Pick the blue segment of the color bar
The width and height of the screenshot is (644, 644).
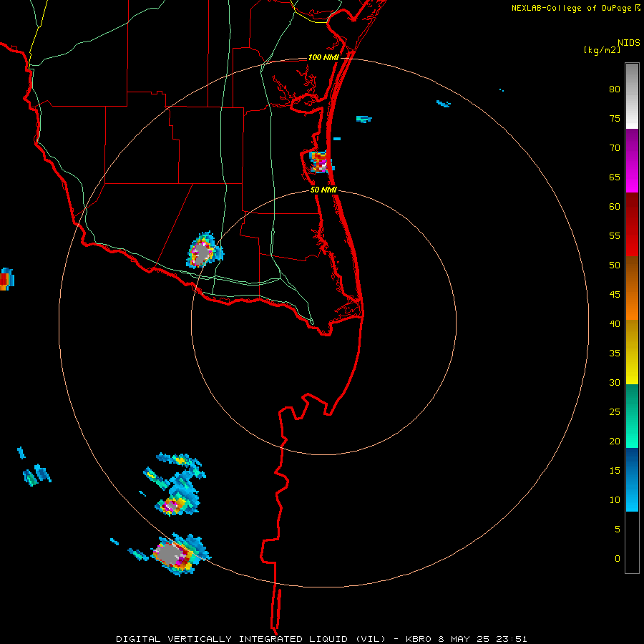coord(632,479)
